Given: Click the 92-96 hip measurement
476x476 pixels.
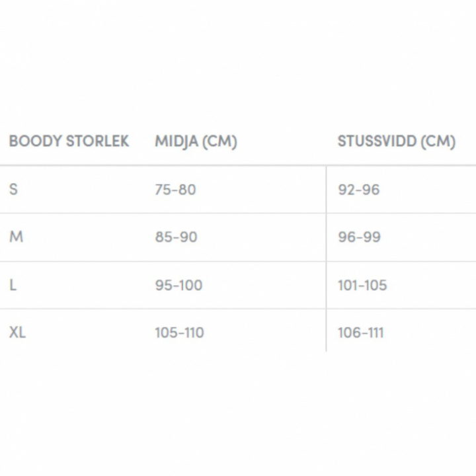Looking at the screenshot, I should point(359,190).
